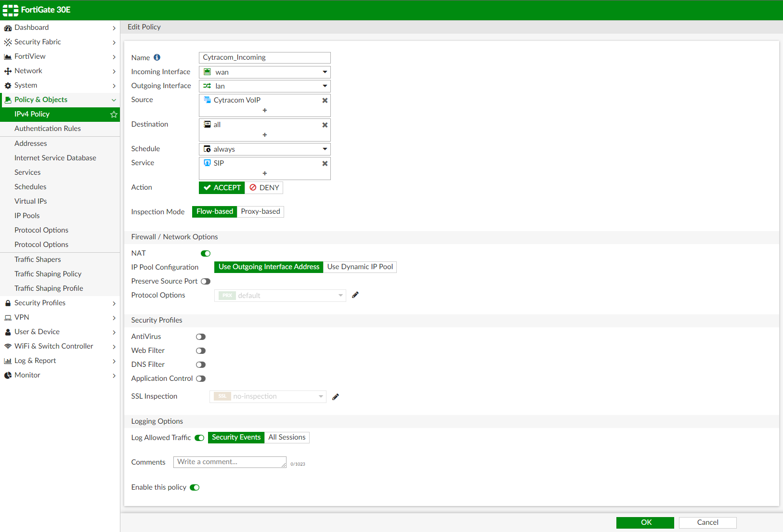This screenshot has width=783, height=532.
Task: Open SSL Inspection no-inspection dropdown
Action: [268, 397]
